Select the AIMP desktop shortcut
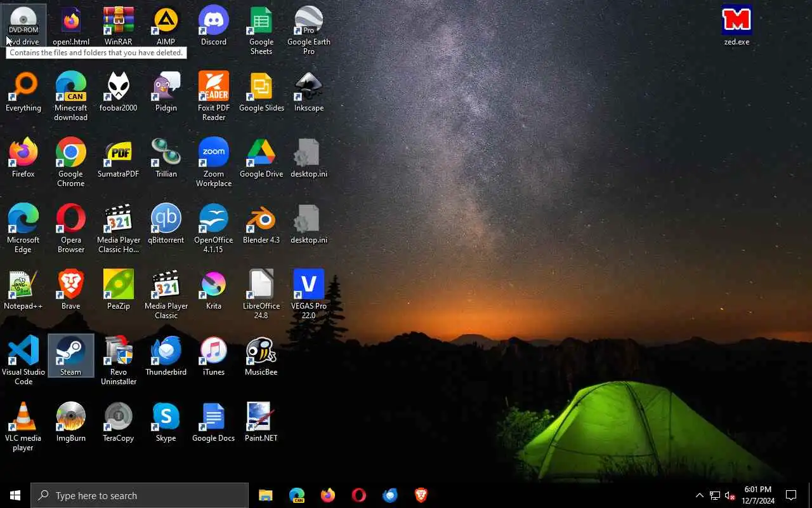Viewport: 812px width, 508px height. pos(166,26)
